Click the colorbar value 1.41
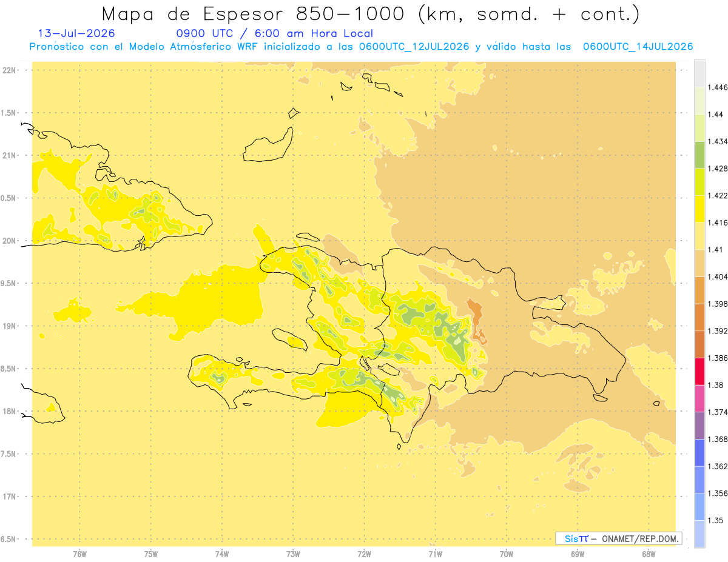 click(716, 249)
